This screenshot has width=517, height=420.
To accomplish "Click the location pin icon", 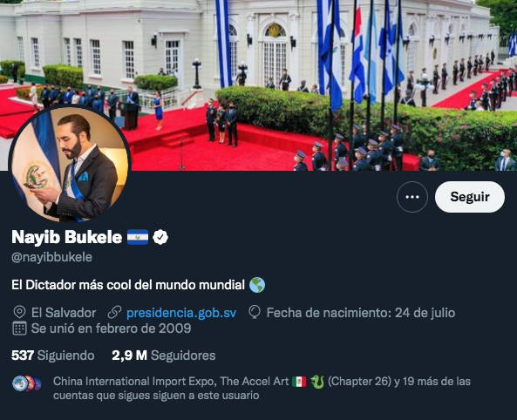I will tap(19, 312).
